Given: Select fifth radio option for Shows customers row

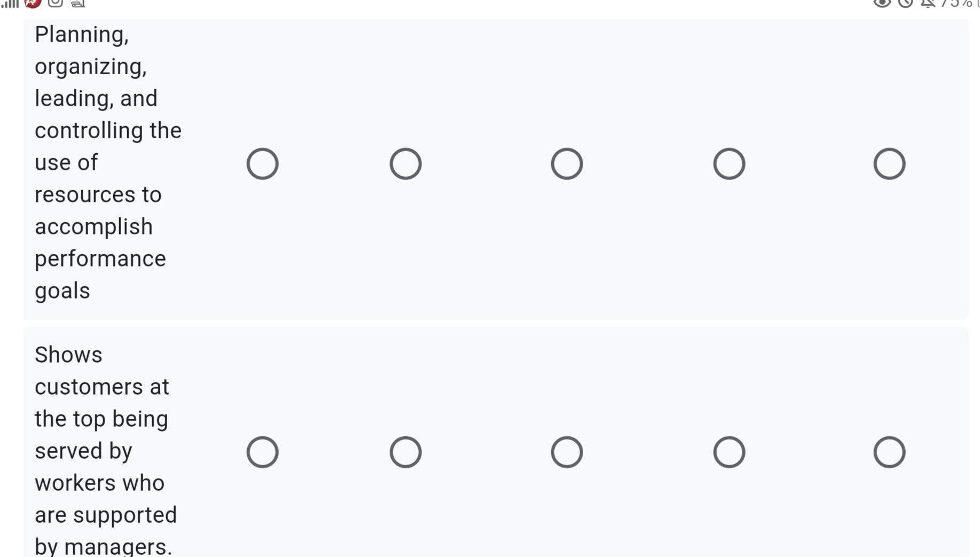Looking at the screenshot, I should pyautogui.click(x=889, y=452).
